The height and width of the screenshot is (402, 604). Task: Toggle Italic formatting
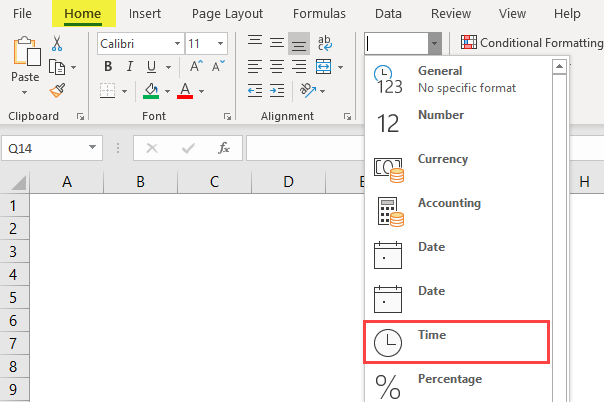(128, 67)
